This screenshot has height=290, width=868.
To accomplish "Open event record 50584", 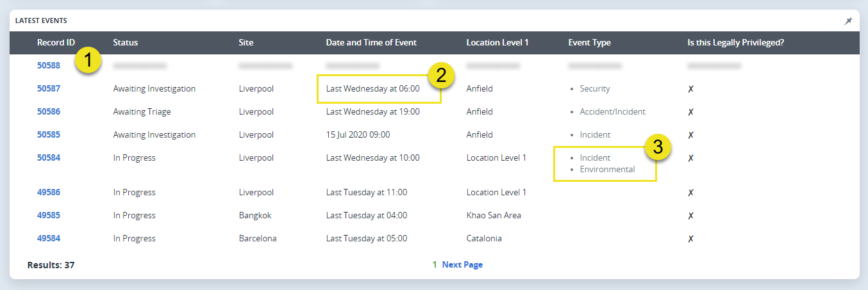I will coord(49,157).
